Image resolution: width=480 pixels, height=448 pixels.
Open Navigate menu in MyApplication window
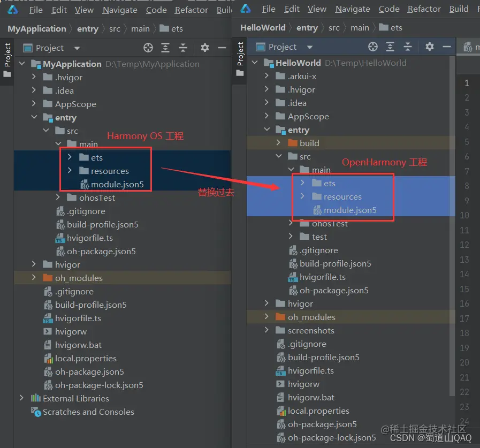pyautogui.click(x=120, y=10)
